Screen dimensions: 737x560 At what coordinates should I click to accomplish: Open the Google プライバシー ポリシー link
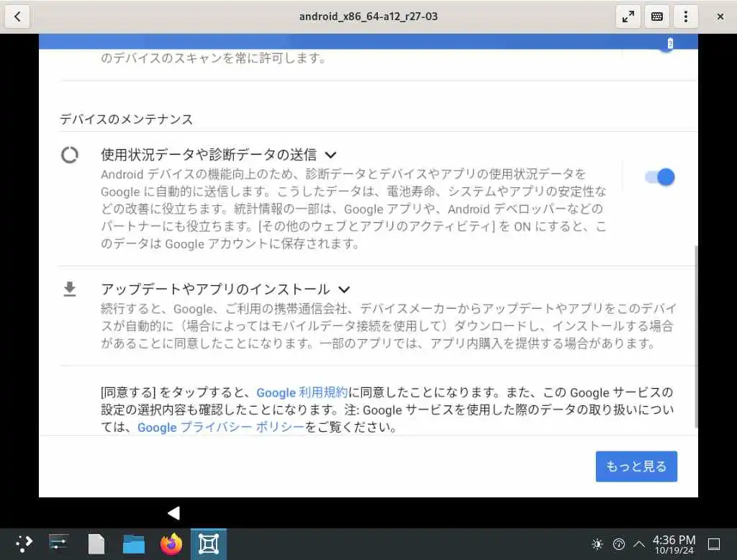pyautogui.click(x=221, y=427)
